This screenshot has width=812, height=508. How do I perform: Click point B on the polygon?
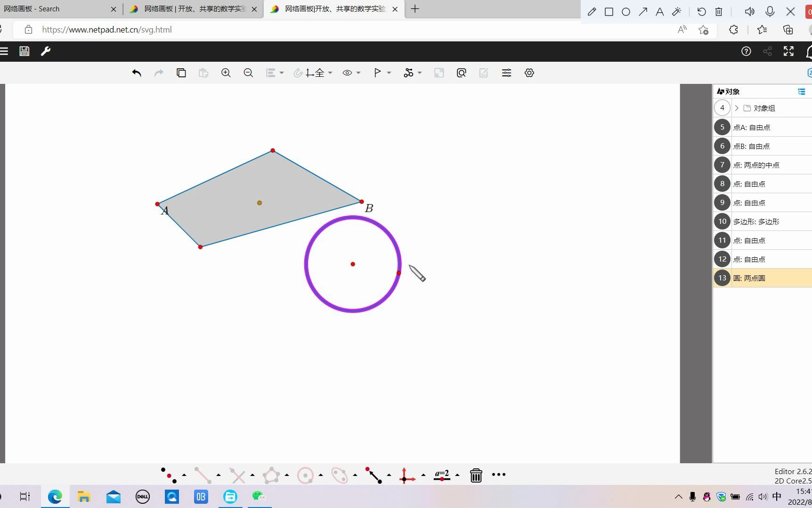(362, 202)
